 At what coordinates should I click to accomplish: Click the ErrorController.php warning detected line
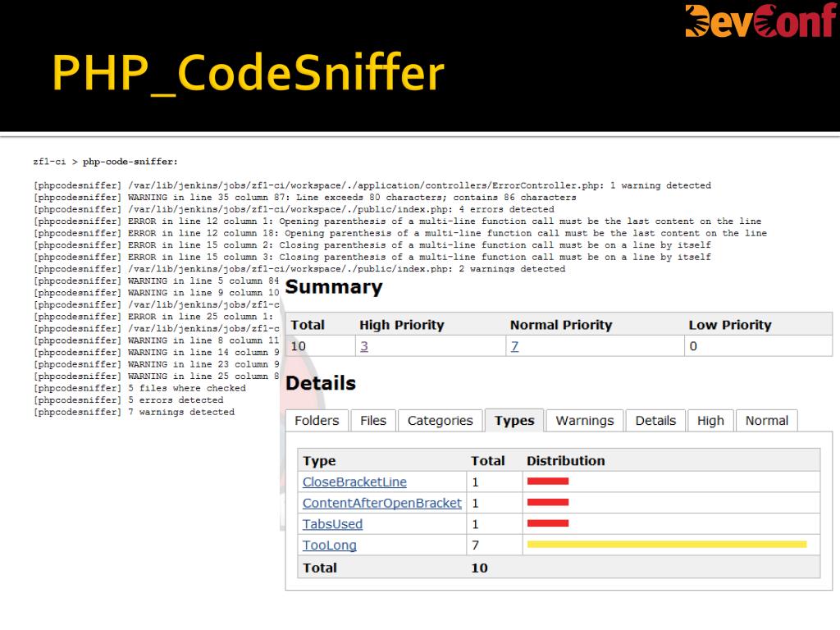[372, 185]
